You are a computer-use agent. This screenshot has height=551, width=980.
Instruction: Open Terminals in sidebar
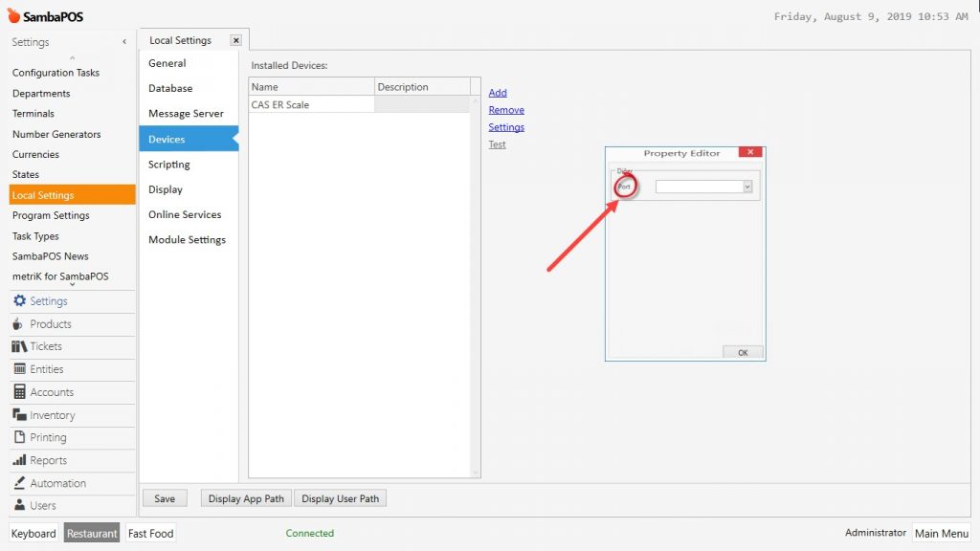click(33, 113)
